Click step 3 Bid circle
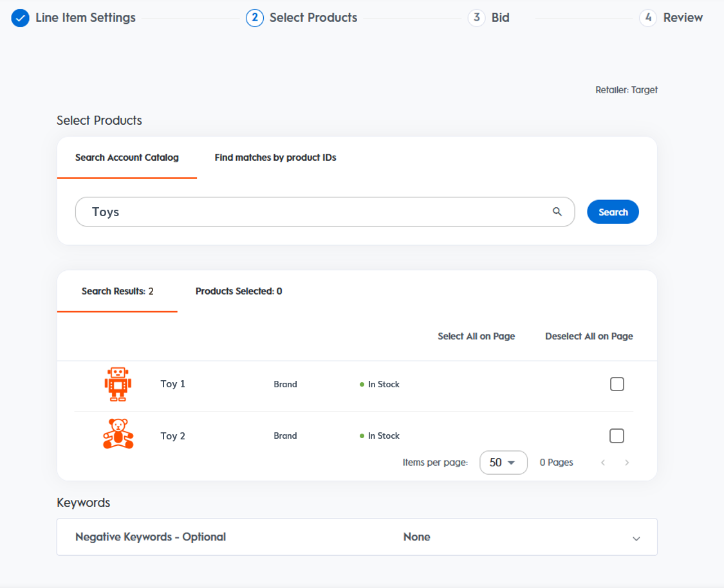The image size is (724, 588). point(476,18)
